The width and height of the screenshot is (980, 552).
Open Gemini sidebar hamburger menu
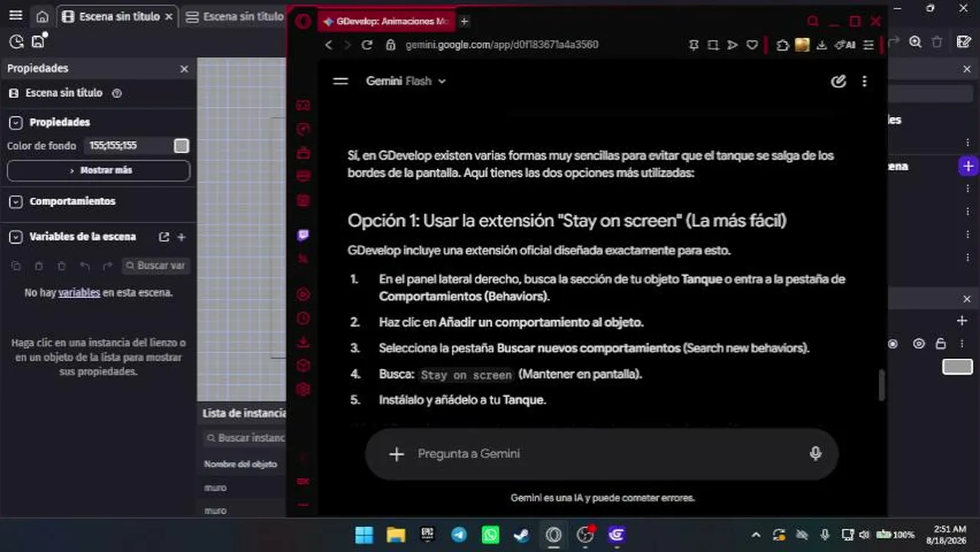pyautogui.click(x=340, y=80)
